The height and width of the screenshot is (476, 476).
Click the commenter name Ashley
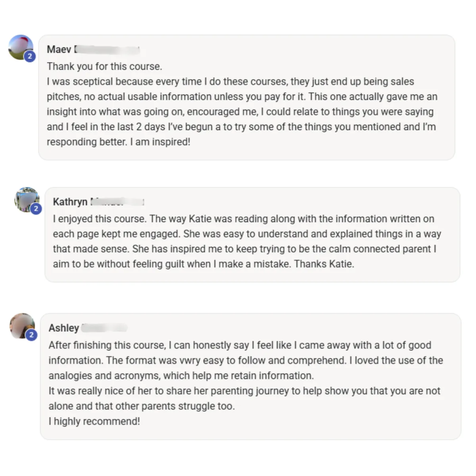[x=64, y=328]
